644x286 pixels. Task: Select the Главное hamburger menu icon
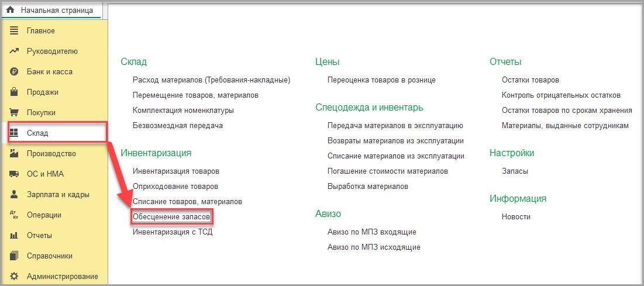15,31
